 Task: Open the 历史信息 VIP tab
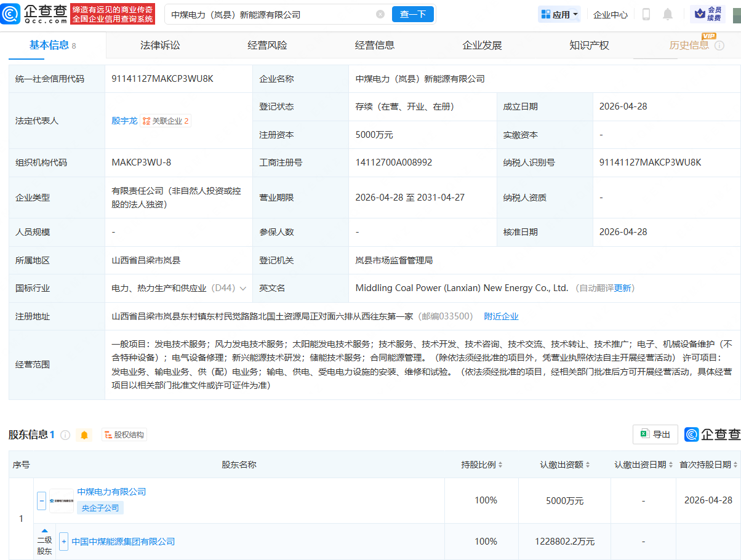(x=689, y=45)
